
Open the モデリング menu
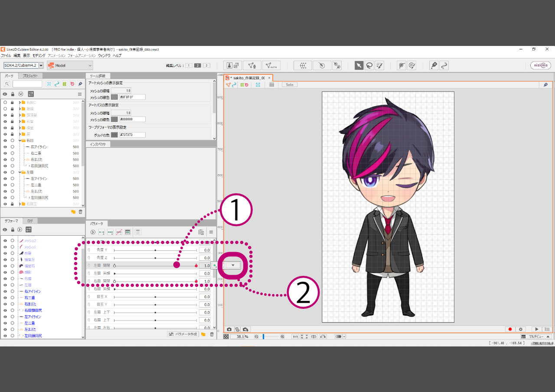(39, 55)
